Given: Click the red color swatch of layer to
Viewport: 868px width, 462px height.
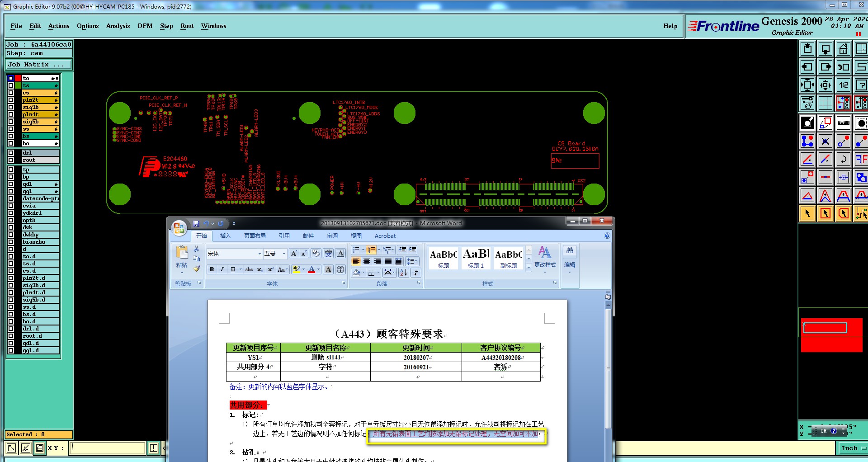Looking at the screenshot, I should 18,78.
